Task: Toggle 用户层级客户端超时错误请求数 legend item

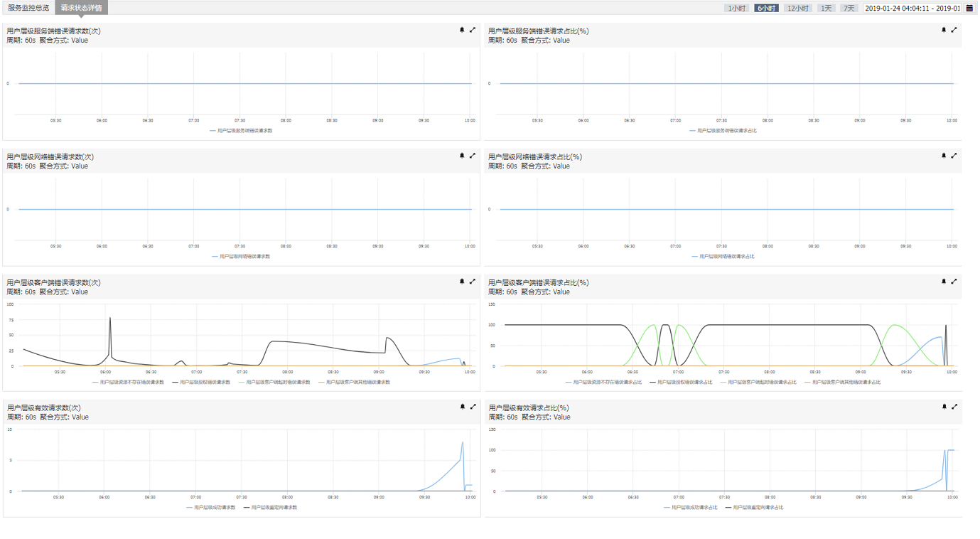Action: 274,383
